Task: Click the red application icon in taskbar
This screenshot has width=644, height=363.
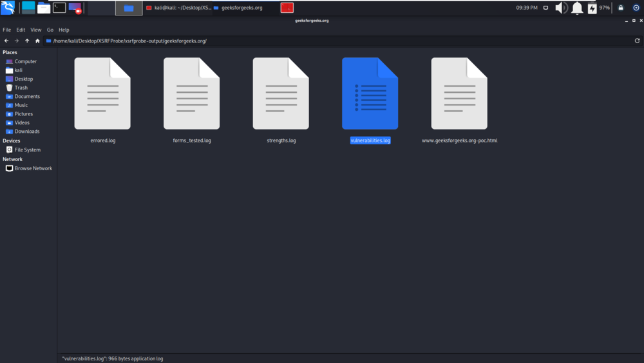Action: (287, 8)
